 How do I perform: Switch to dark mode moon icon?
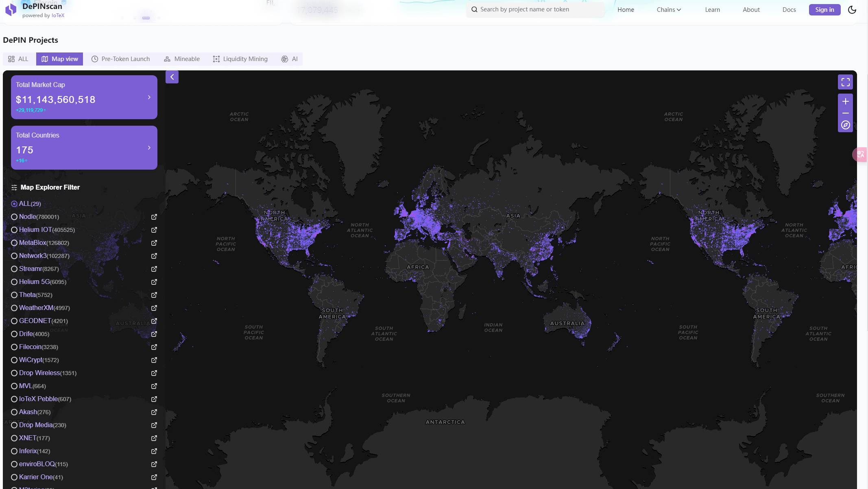click(x=852, y=10)
